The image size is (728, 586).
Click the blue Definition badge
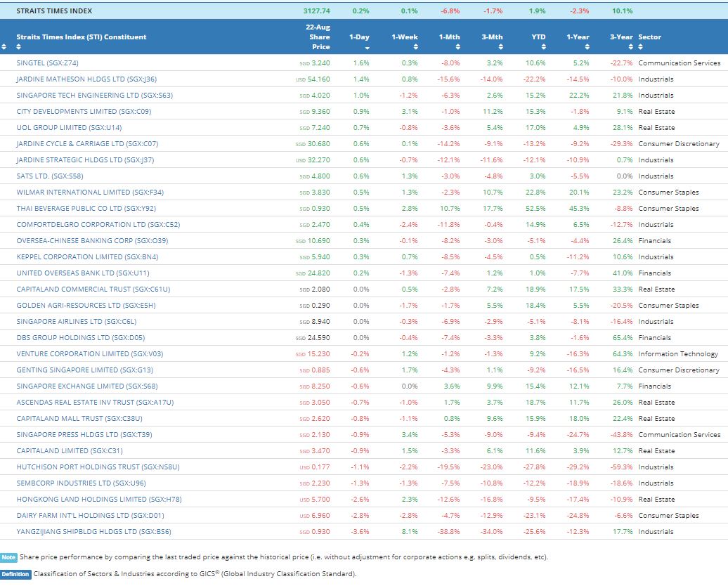[15, 574]
